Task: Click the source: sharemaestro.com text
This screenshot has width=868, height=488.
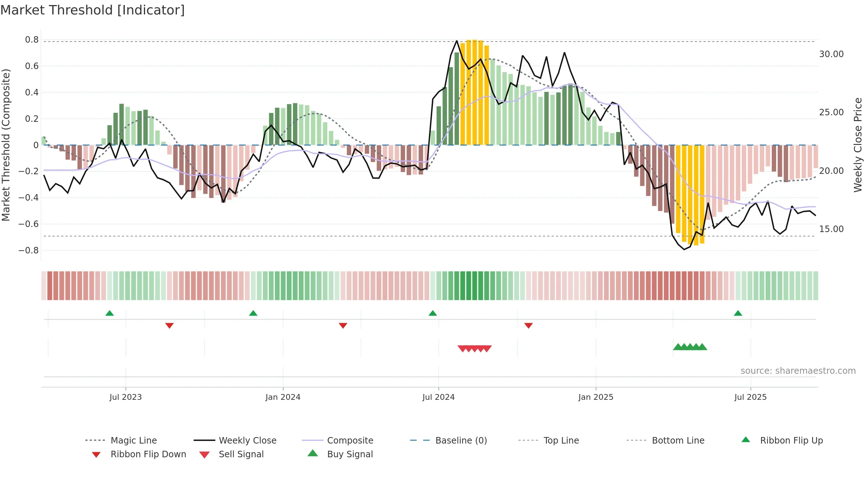Action: coord(798,371)
